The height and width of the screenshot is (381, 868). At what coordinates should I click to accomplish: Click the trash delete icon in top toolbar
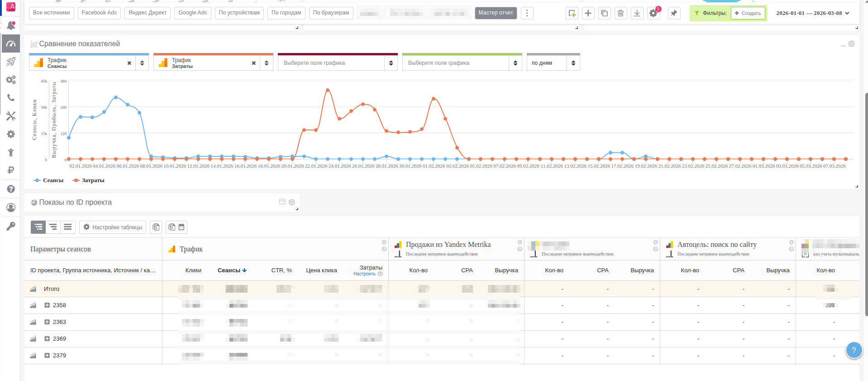click(620, 13)
